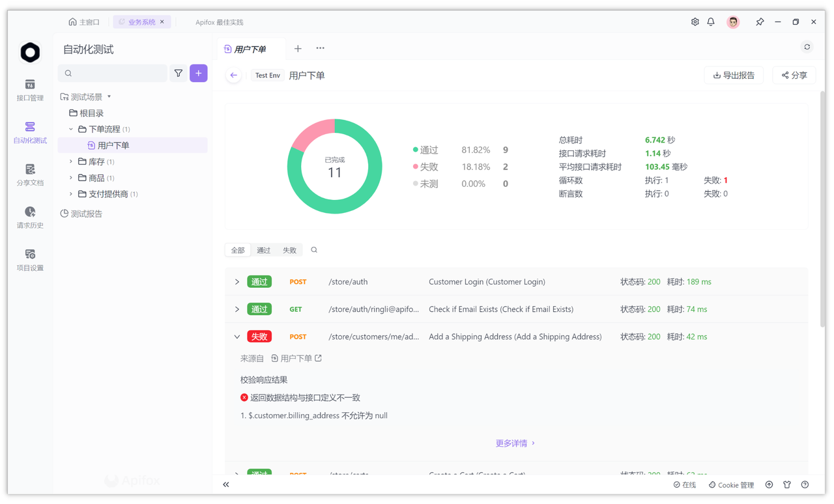Click the 失败 18.18% legend entry
Image resolution: width=834 pixels, height=504 pixels.
coord(460,167)
